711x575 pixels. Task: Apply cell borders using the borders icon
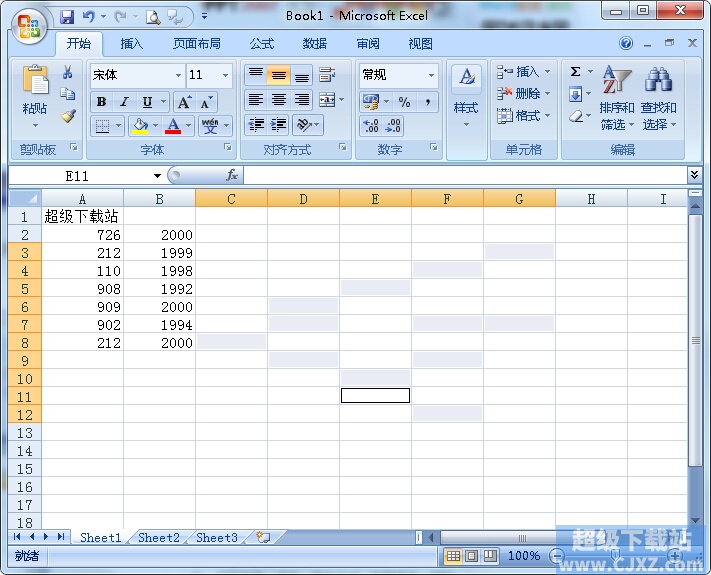coord(102,126)
